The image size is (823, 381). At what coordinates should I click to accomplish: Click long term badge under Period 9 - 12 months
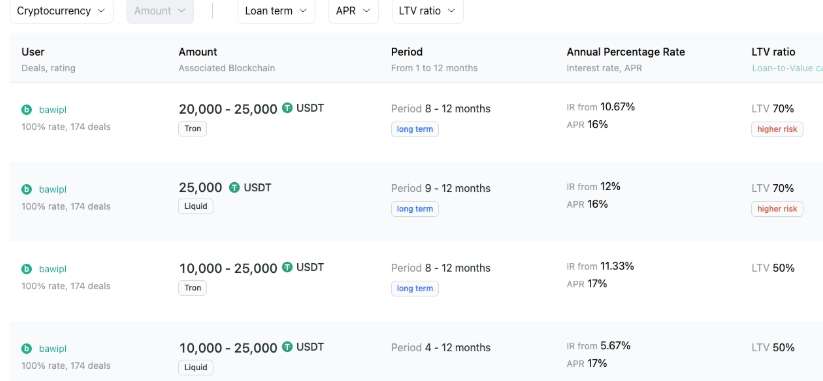tap(415, 209)
